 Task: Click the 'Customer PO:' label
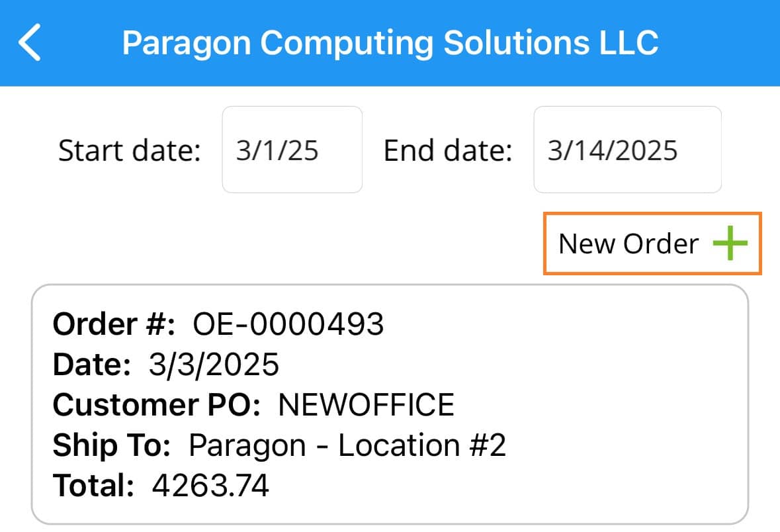(157, 404)
